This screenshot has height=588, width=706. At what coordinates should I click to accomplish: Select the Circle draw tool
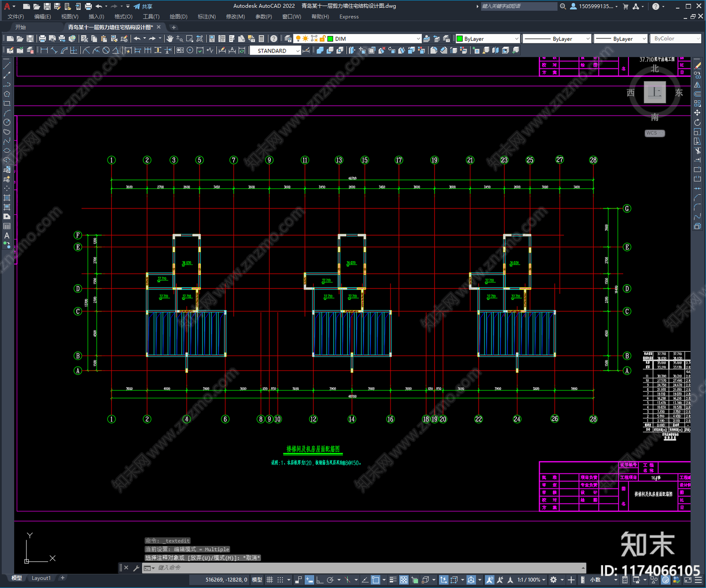click(x=7, y=122)
